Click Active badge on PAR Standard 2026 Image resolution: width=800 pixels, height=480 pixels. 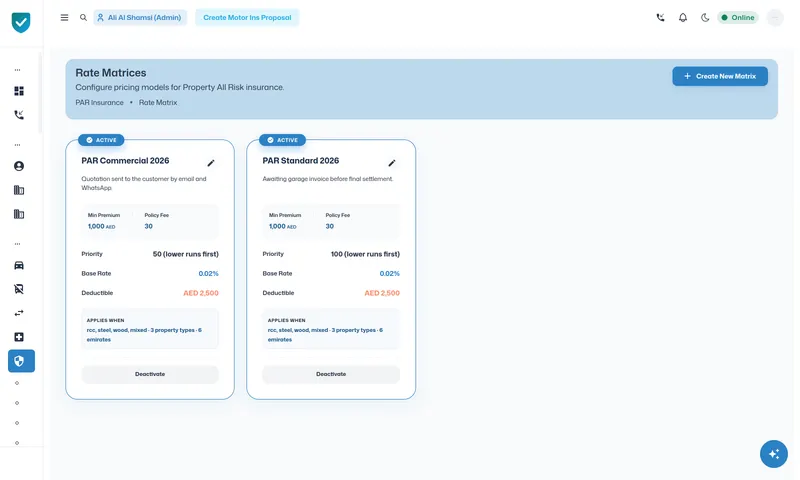[x=282, y=140]
